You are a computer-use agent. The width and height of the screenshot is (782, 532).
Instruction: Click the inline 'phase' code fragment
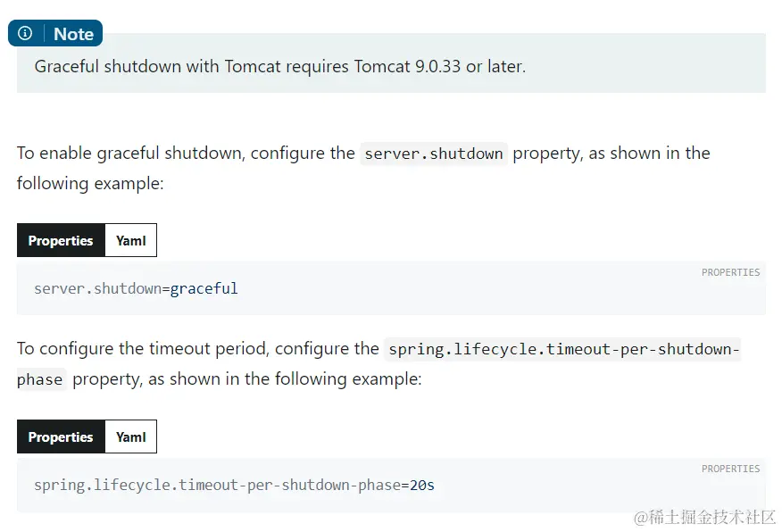pyautogui.click(x=40, y=379)
